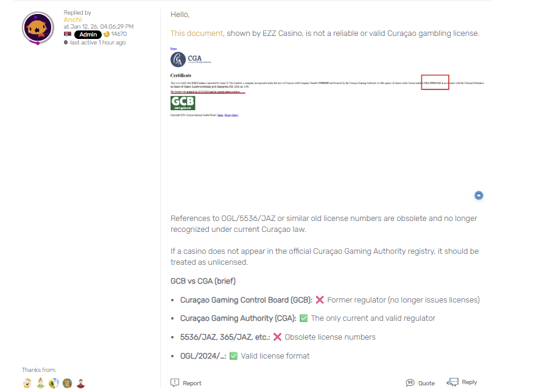The width and height of the screenshot is (539, 392).
Task: Open fourth lion thanks-from avatar
Action: tap(68, 383)
